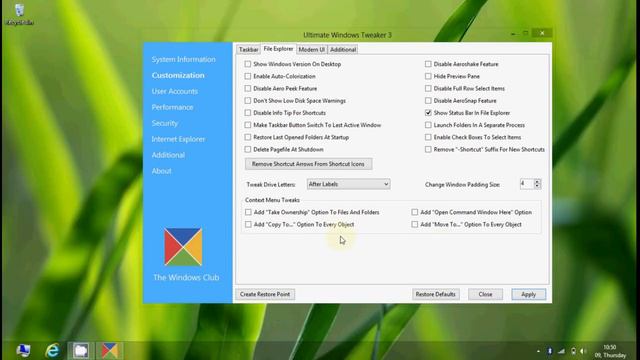This screenshot has width=640, height=360.
Task: Select Customization in the sidebar
Action: click(x=178, y=76)
